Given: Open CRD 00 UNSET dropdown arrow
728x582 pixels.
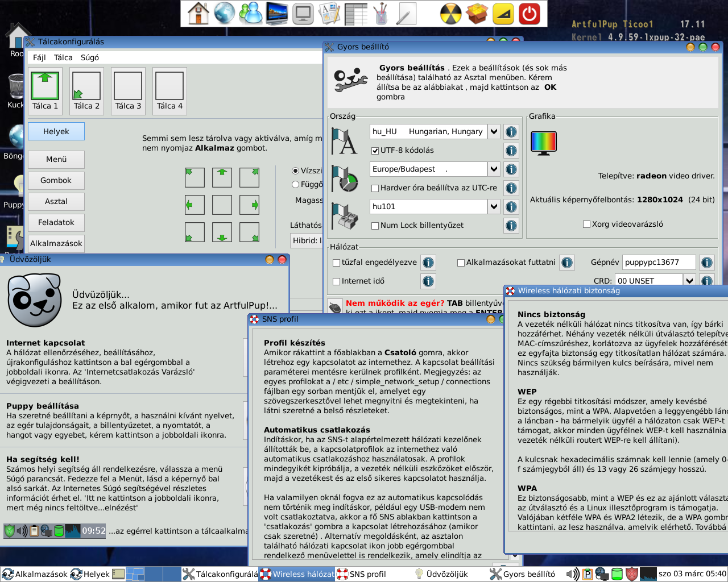Looking at the screenshot, I should (x=689, y=280).
